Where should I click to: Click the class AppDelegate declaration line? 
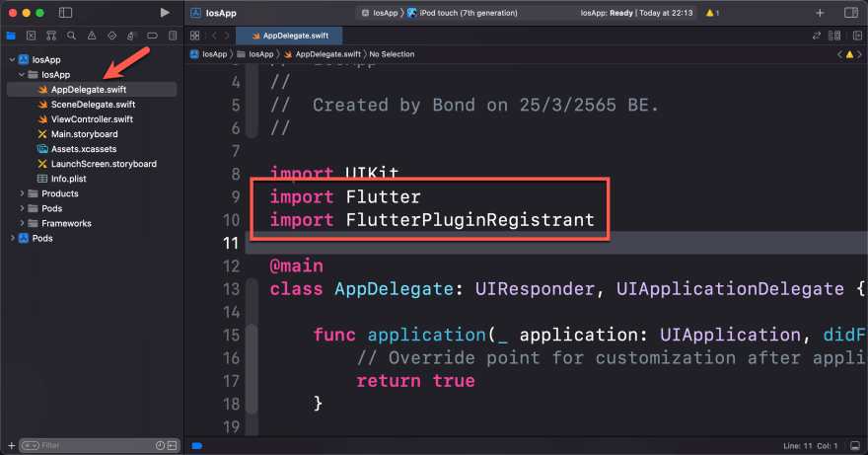click(x=567, y=289)
